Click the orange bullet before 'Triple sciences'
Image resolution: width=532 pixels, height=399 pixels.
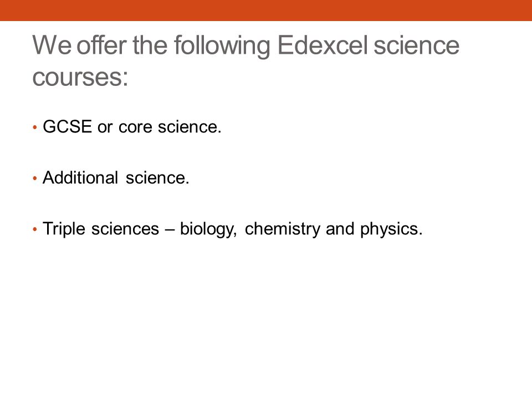(34, 229)
